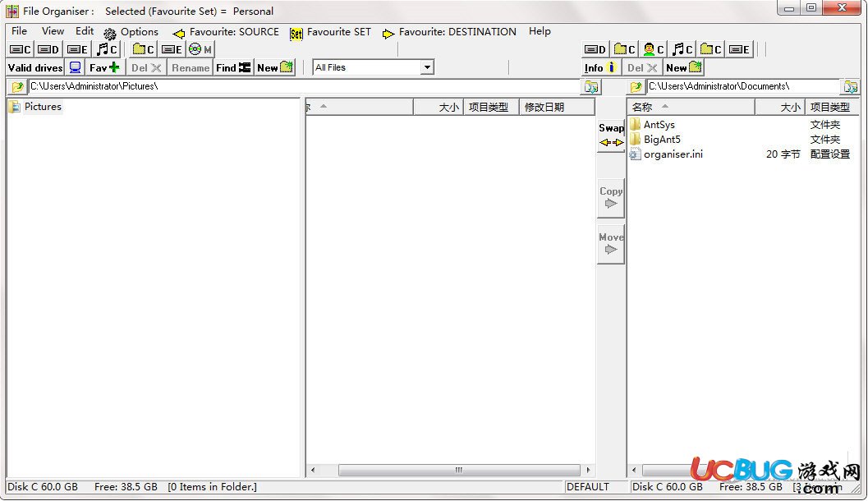
Task: Click the Valid drives button
Action: (x=35, y=67)
